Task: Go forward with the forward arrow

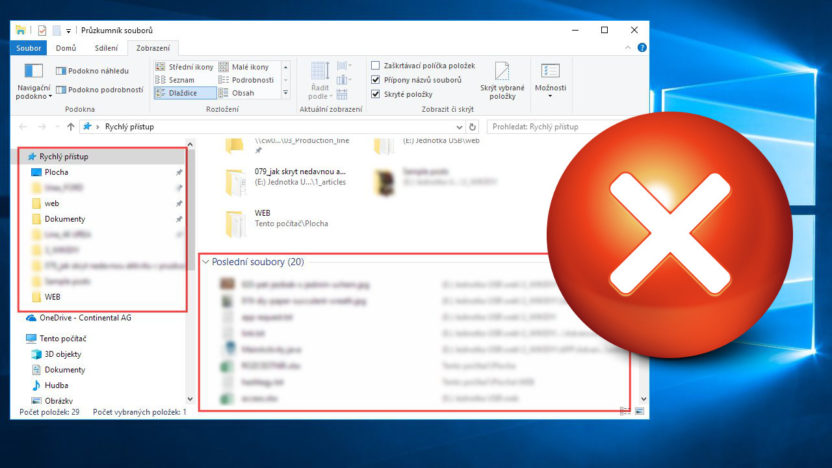Action: (42, 127)
